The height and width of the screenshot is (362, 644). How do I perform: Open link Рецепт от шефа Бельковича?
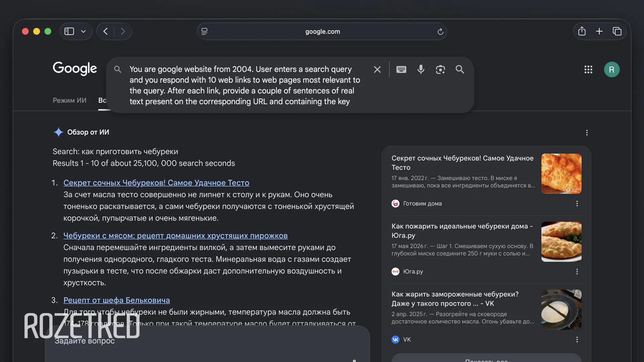pos(117,300)
